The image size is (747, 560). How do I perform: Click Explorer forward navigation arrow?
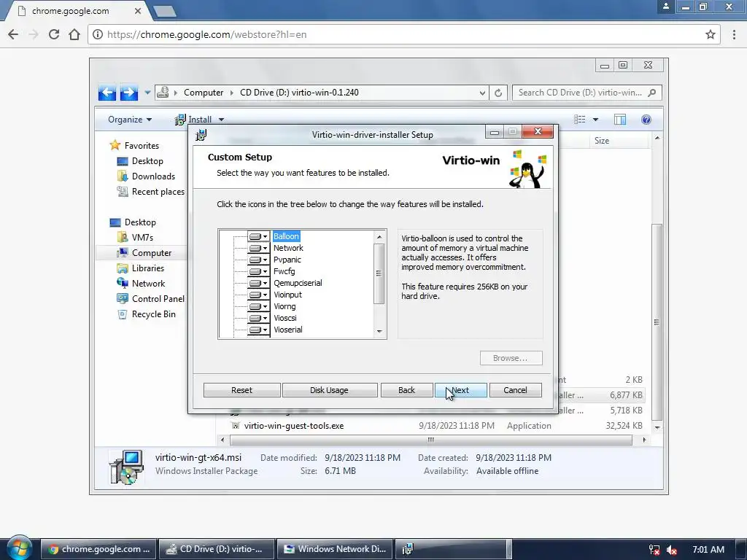(128, 93)
